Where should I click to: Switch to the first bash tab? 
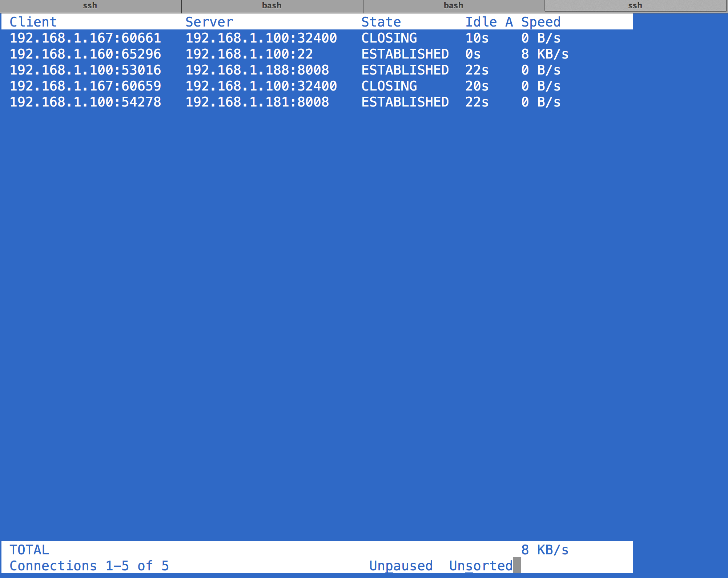[x=272, y=6]
